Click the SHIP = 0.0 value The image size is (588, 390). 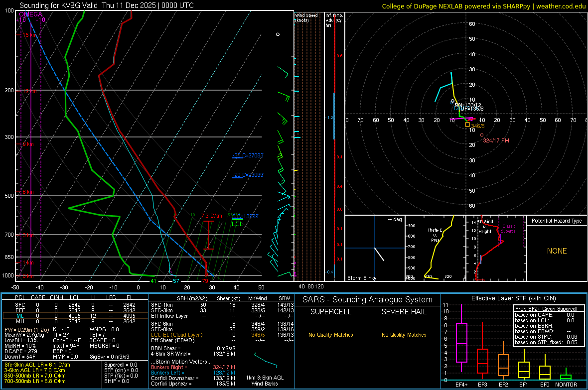[117, 381]
